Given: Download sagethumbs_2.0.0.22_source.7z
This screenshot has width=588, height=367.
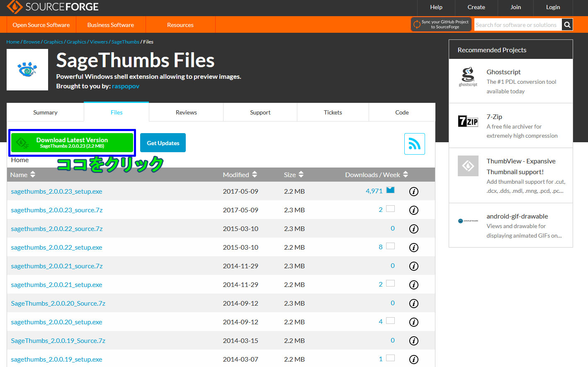Looking at the screenshot, I should pyautogui.click(x=57, y=229).
